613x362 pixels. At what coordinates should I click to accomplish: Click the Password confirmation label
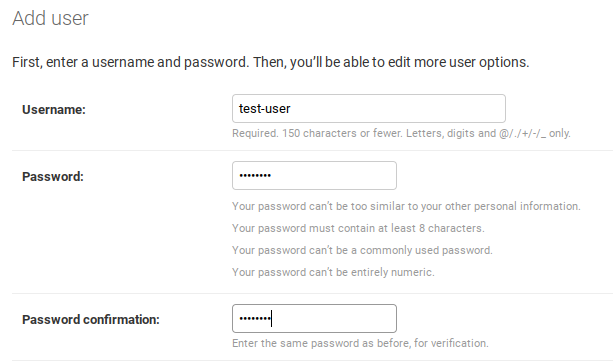(x=91, y=319)
